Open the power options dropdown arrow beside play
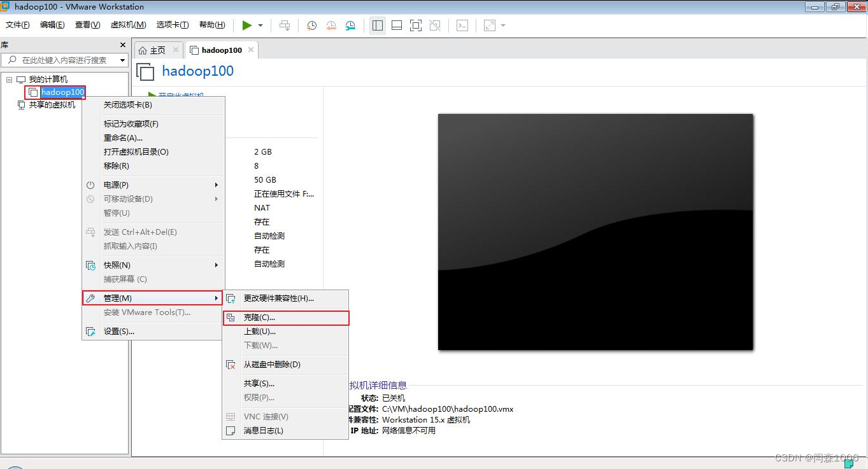 (x=260, y=25)
